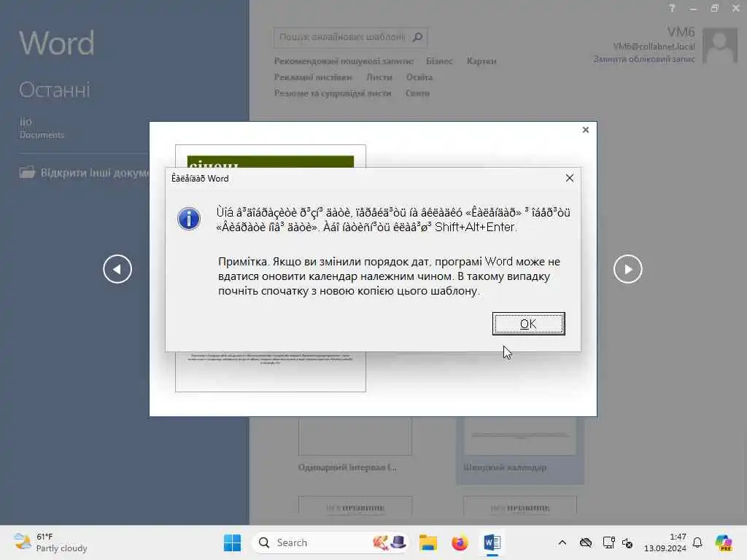Open the 'Свято' suggested search
Image resolution: width=747 pixels, height=560 pixels.
click(417, 93)
